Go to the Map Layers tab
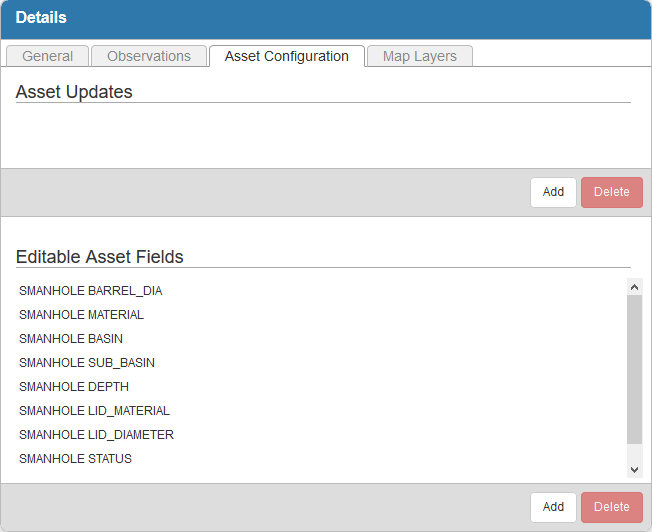652x532 pixels. (419, 56)
